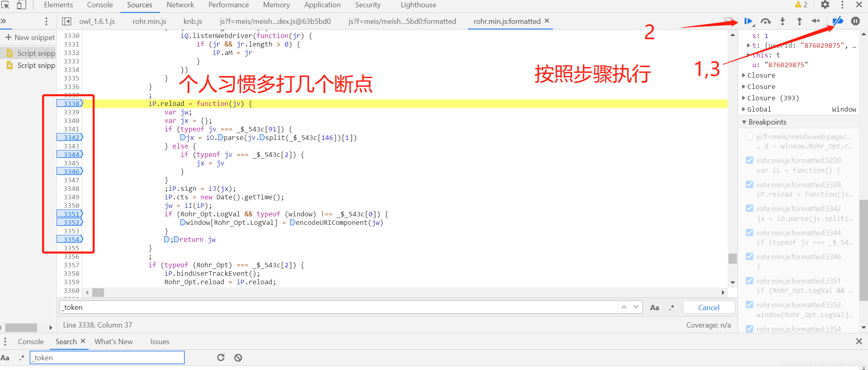Jump to next search match
This screenshot has height=370, width=868.
tap(636, 307)
